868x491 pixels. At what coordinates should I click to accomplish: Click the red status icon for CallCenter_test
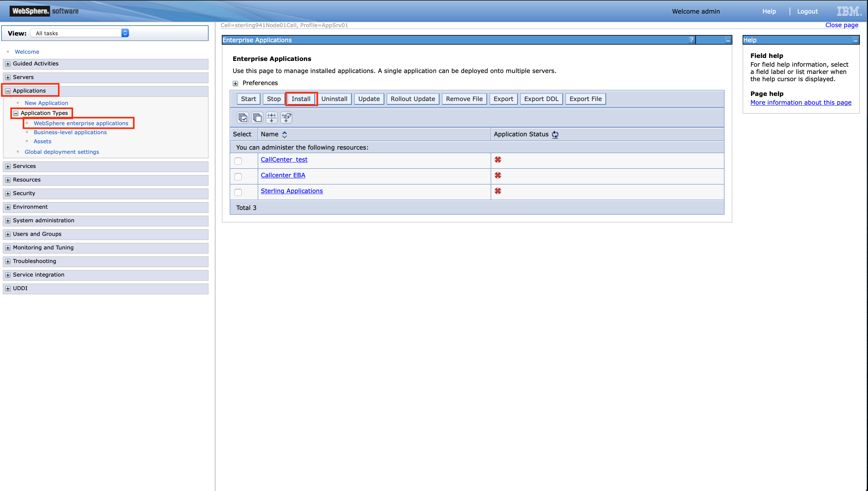click(498, 160)
